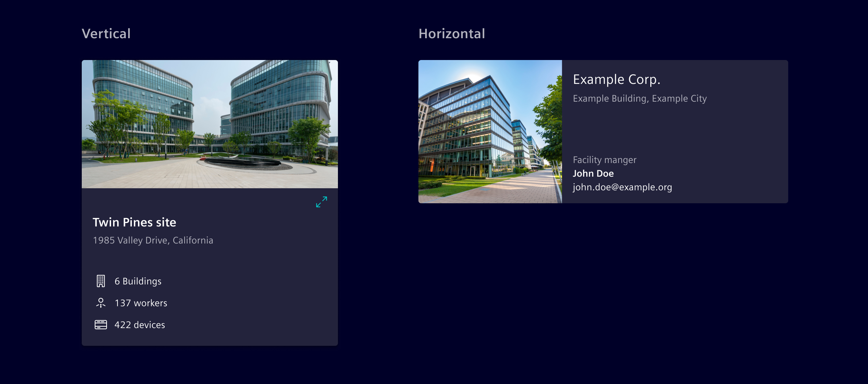Click the devices icon beside 422 devices
The height and width of the screenshot is (384, 868).
100,325
